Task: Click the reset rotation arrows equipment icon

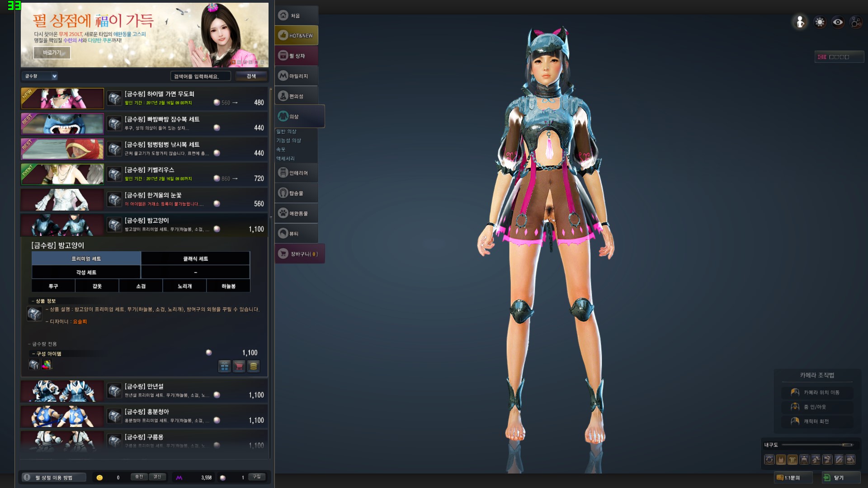Action: pos(769,460)
